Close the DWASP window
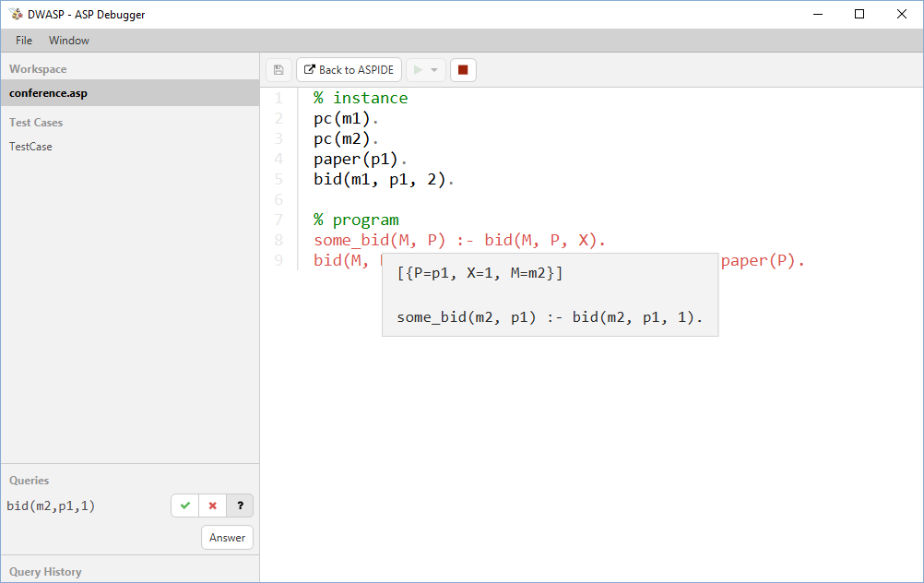The height and width of the screenshot is (583, 924). [902, 14]
